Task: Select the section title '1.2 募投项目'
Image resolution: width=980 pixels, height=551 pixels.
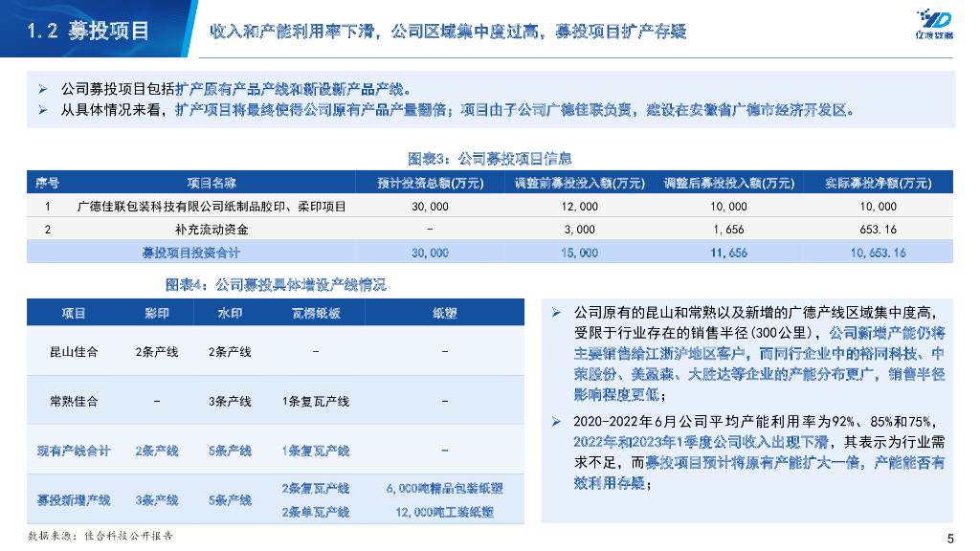Action: coord(88,30)
